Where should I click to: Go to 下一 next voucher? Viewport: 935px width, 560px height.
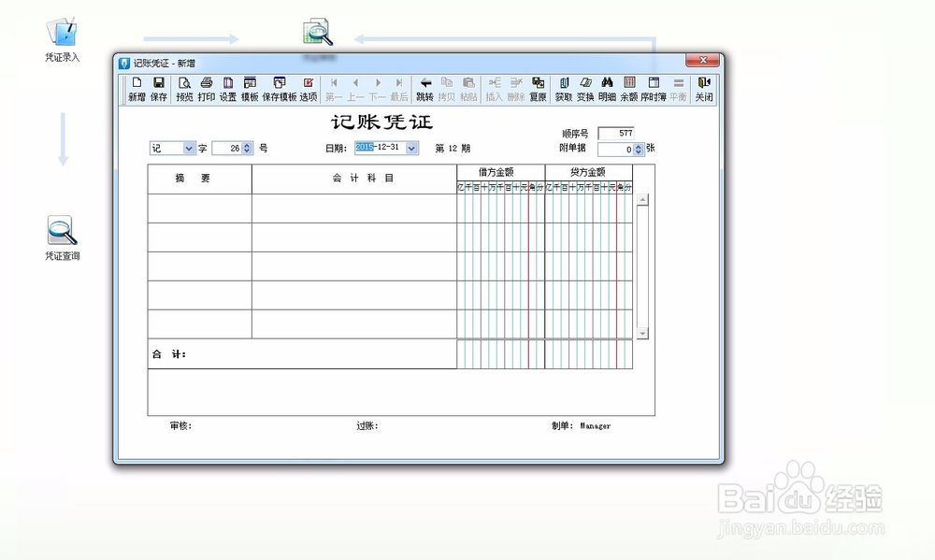[x=378, y=89]
